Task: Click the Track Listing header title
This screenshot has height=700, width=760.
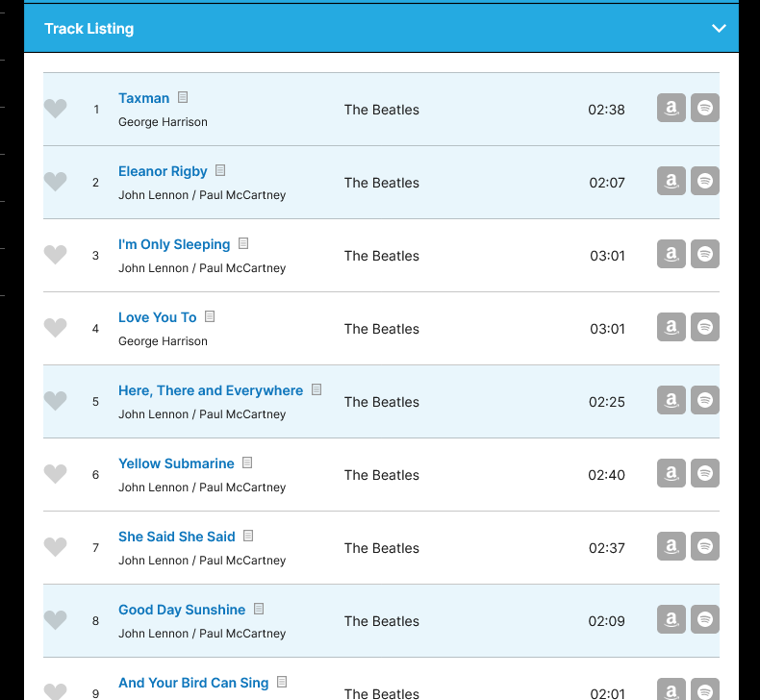Action: (89, 29)
